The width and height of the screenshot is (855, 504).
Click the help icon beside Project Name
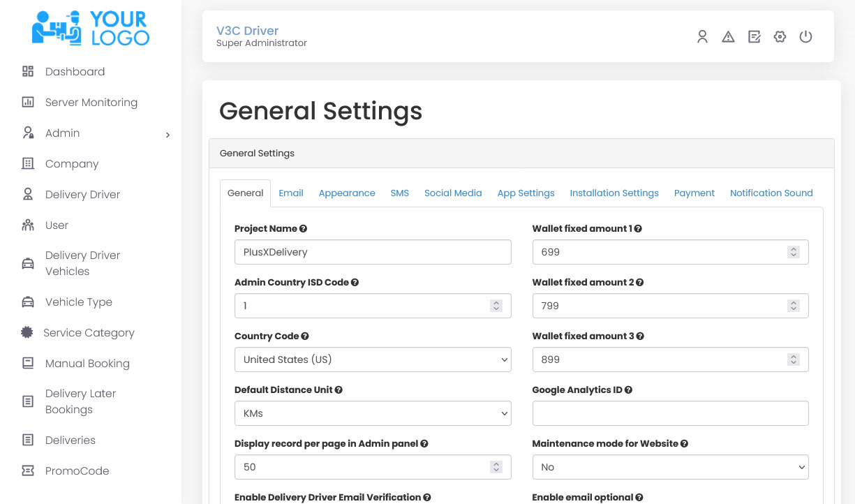[303, 229]
